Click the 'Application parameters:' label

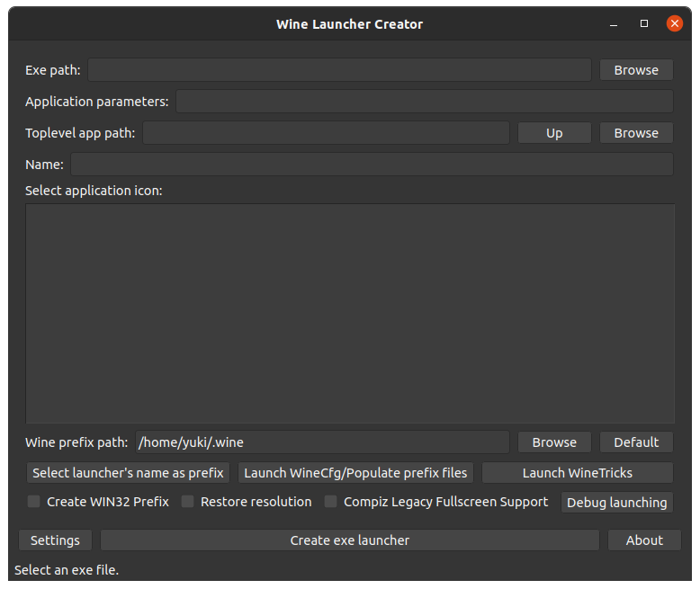click(x=97, y=102)
